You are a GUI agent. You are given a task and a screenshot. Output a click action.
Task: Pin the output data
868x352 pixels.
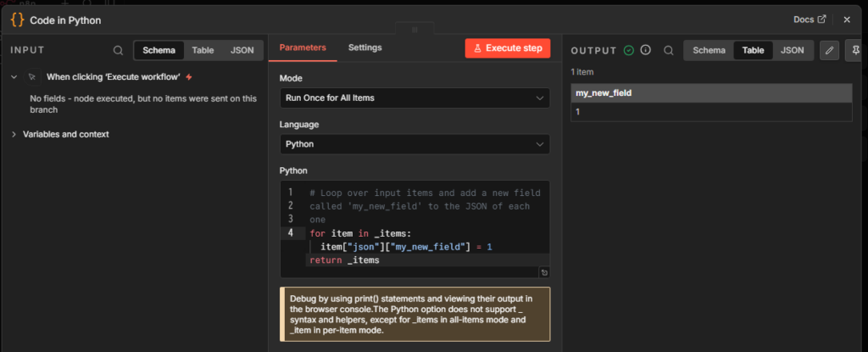point(857,50)
